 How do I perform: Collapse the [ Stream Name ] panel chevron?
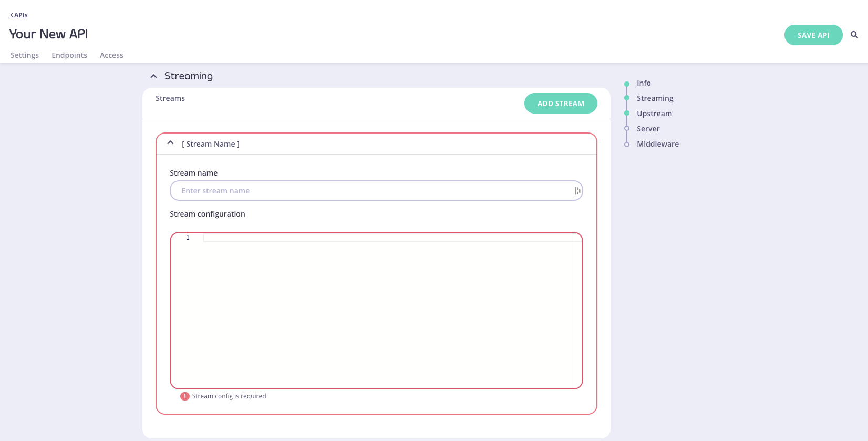pos(170,143)
